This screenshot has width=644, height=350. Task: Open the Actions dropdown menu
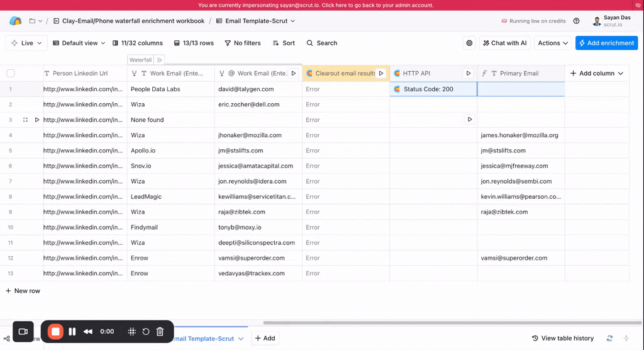tap(553, 43)
